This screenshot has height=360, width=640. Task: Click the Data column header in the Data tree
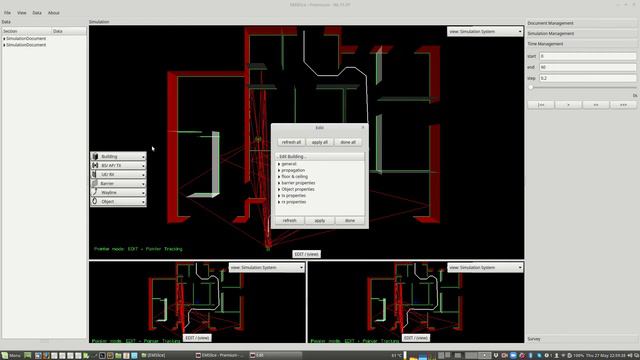(69, 31)
